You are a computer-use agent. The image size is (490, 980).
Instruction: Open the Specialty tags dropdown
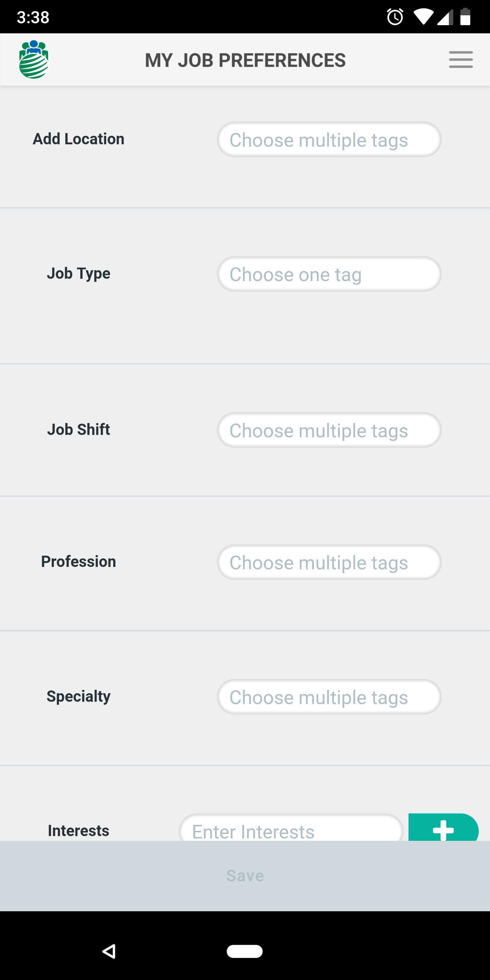(329, 697)
